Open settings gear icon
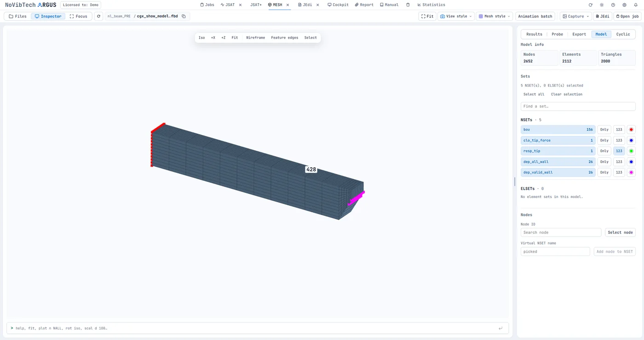 (624, 5)
